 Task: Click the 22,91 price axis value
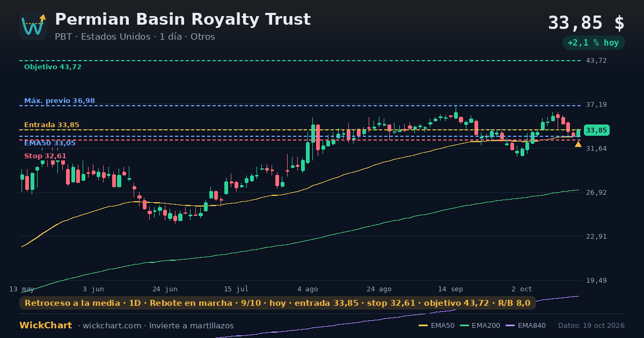596,236
